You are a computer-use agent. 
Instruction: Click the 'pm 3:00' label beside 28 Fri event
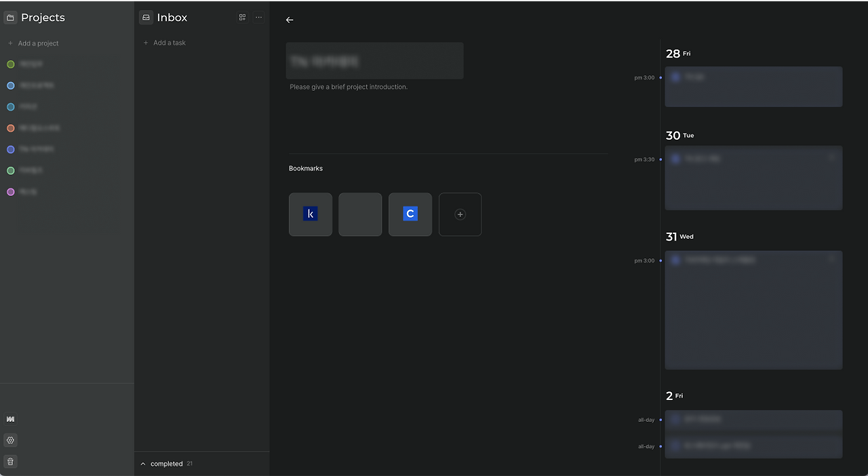pos(644,77)
